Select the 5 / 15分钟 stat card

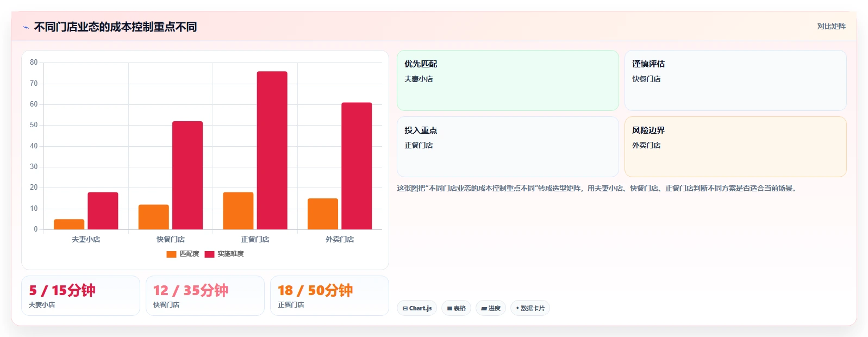point(80,296)
